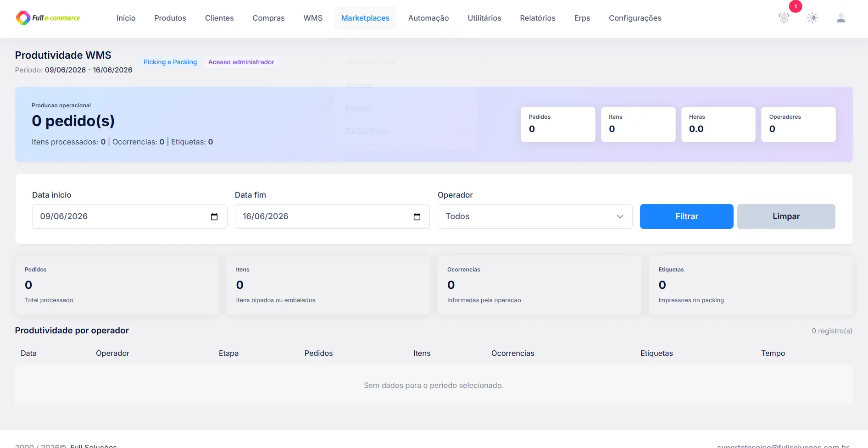This screenshot has height=448, width=868.
Task: Open calendar picker in Data fim
Action: [417, 217]
